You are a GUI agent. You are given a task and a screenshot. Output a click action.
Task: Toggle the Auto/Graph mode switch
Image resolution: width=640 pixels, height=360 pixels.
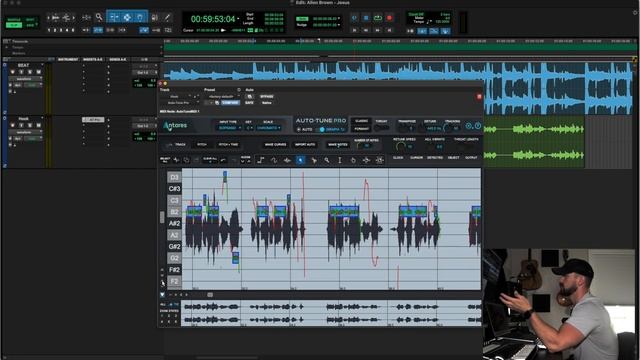pyautogui.click(x=322, y=129)
